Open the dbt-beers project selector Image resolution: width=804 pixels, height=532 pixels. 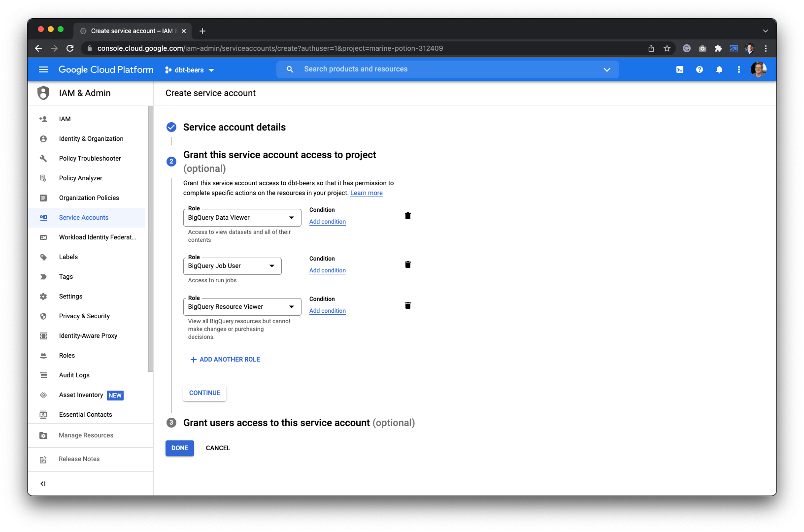(x=190, y=70)
